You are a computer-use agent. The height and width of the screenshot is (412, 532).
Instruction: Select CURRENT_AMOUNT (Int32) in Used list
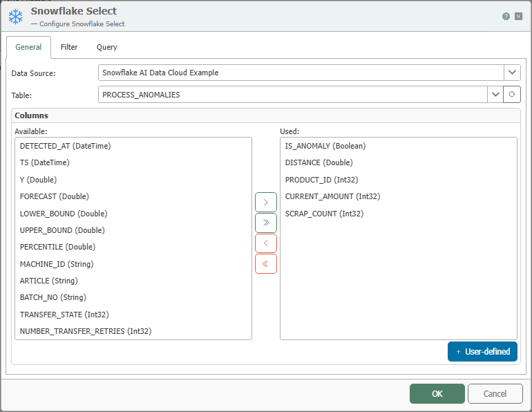(399, 196)
